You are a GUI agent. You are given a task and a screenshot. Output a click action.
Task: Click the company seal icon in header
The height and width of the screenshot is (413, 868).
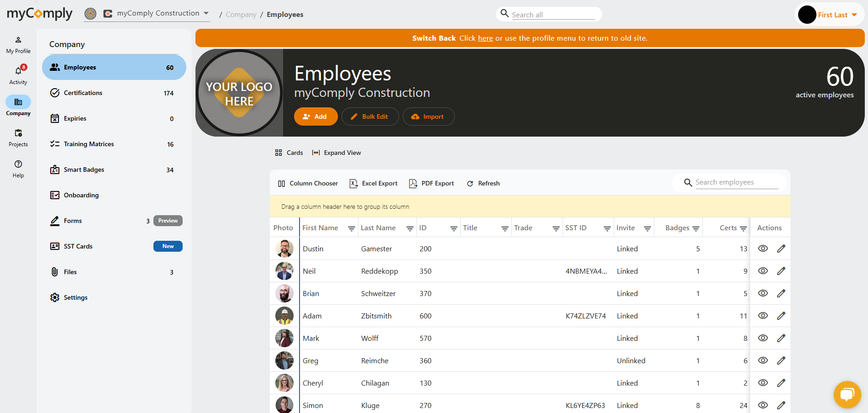click(x=90, y=14)
